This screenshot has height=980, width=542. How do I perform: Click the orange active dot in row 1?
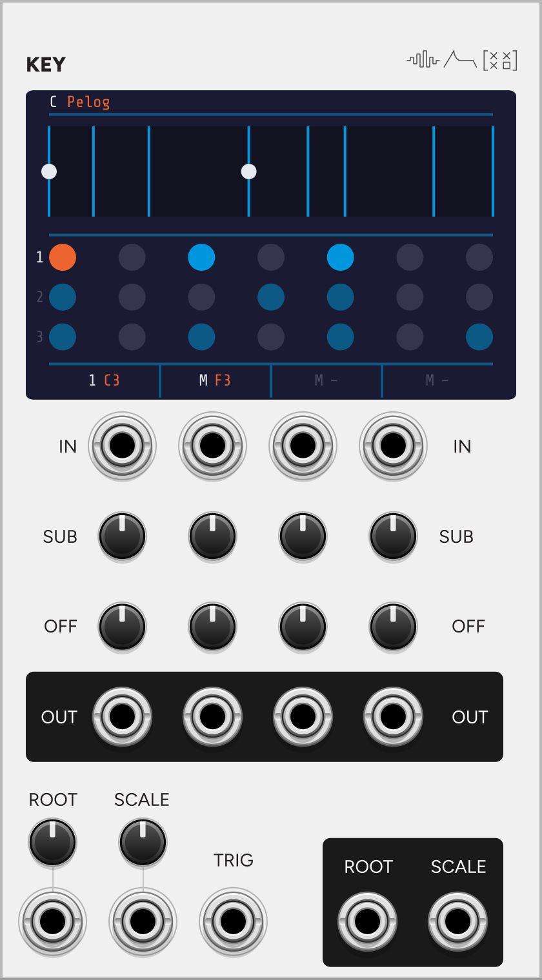63,258
